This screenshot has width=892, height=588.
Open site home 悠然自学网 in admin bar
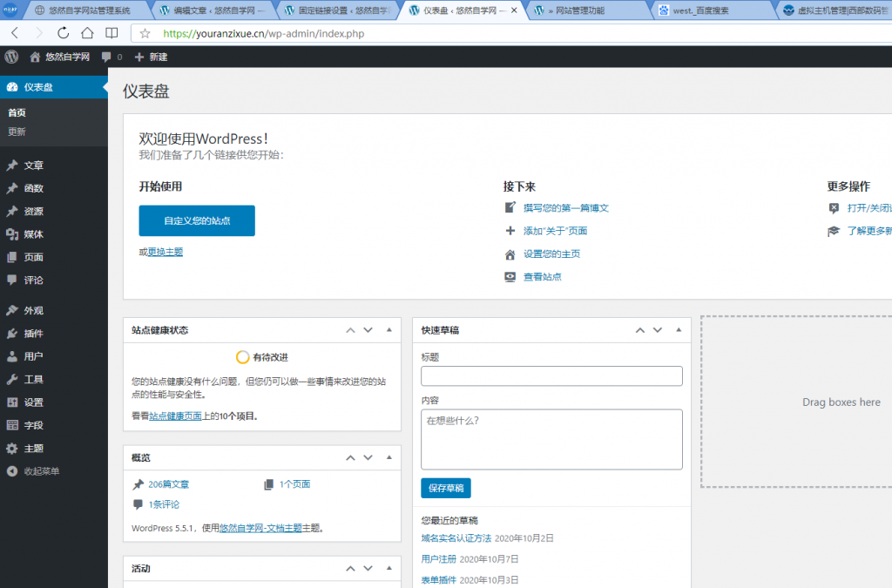click(60, 57)
